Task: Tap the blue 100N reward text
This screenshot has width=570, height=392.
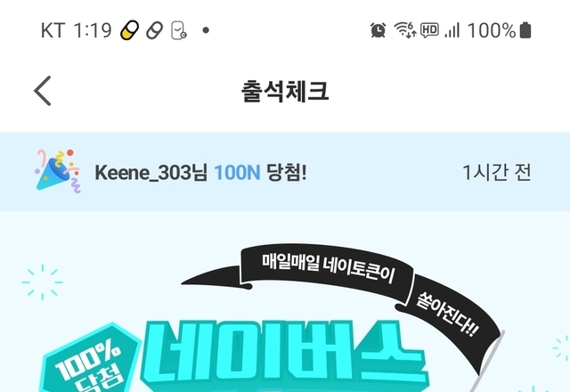Action: (237, 172)
